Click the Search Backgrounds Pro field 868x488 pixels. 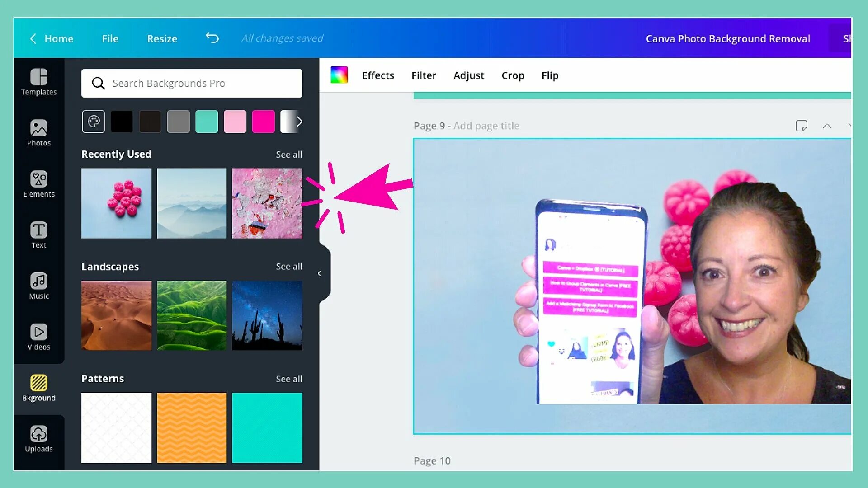[192, 83]
